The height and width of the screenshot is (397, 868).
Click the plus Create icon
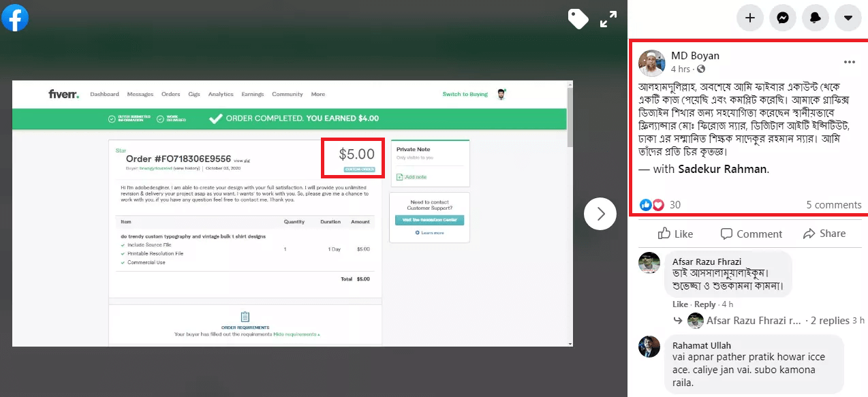click(x=750, y=18)
